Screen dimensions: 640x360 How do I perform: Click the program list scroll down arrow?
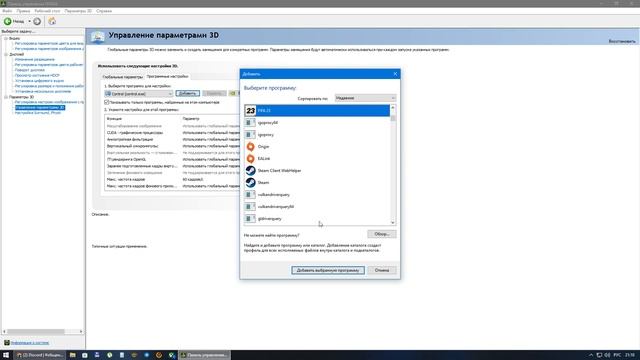click(393, 222)
